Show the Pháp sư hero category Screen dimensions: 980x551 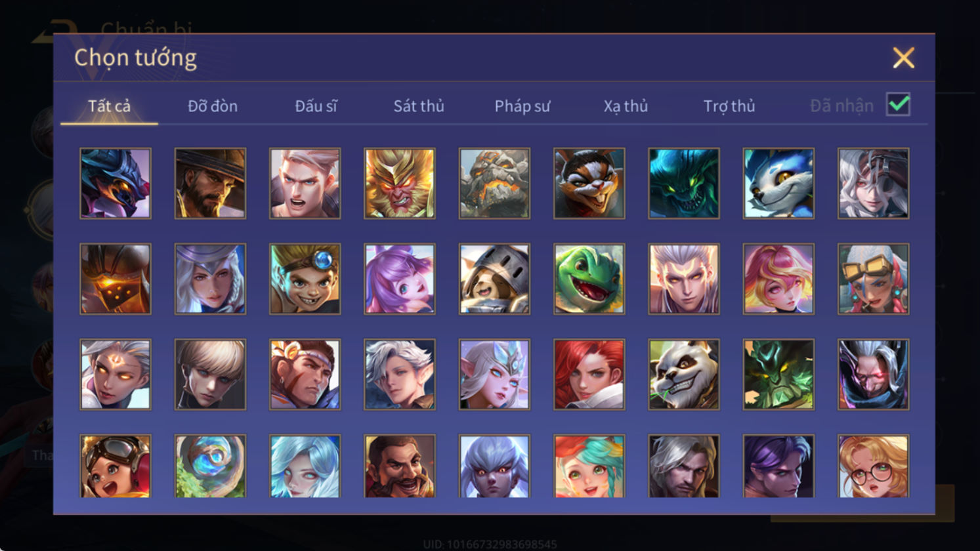point(522,106)
